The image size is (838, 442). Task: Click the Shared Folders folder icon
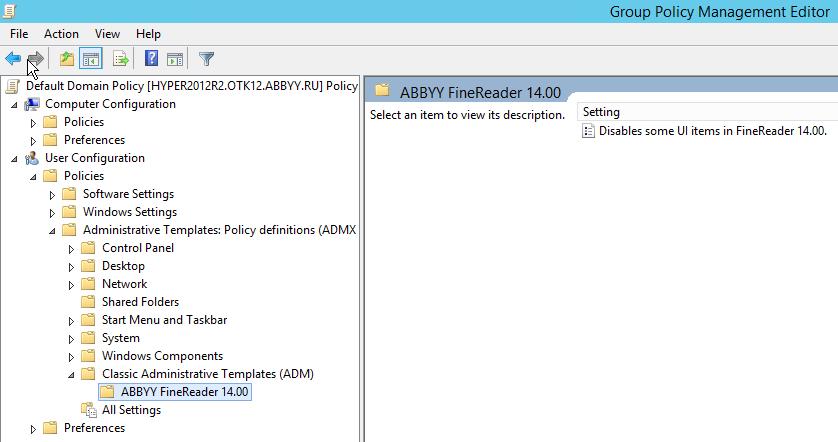click(x=88, y=302)
